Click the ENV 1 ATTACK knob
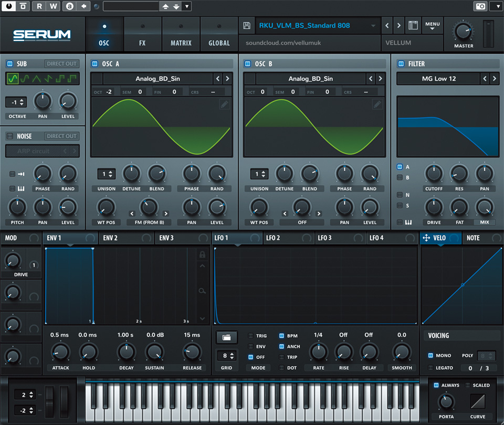Screen dimensions: 504x425 coord(60,353)
